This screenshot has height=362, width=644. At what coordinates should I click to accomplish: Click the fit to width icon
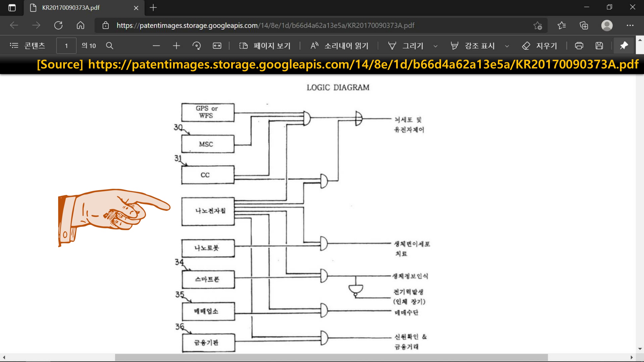(217, 46)
